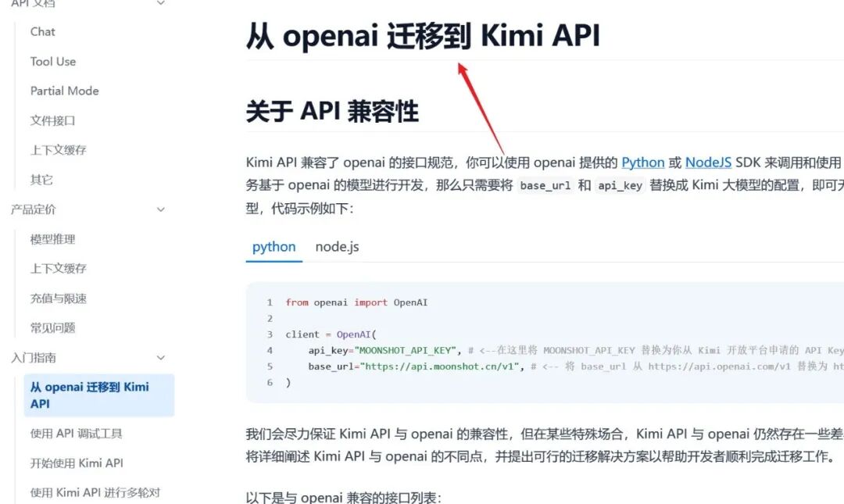Viewport: 844px width, 504px height.
Task: Click the 入门指南 section heading
Action: [x=34, y=358]
